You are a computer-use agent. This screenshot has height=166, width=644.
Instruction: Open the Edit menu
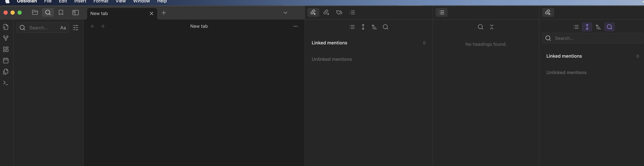click(x=63, y=1)
